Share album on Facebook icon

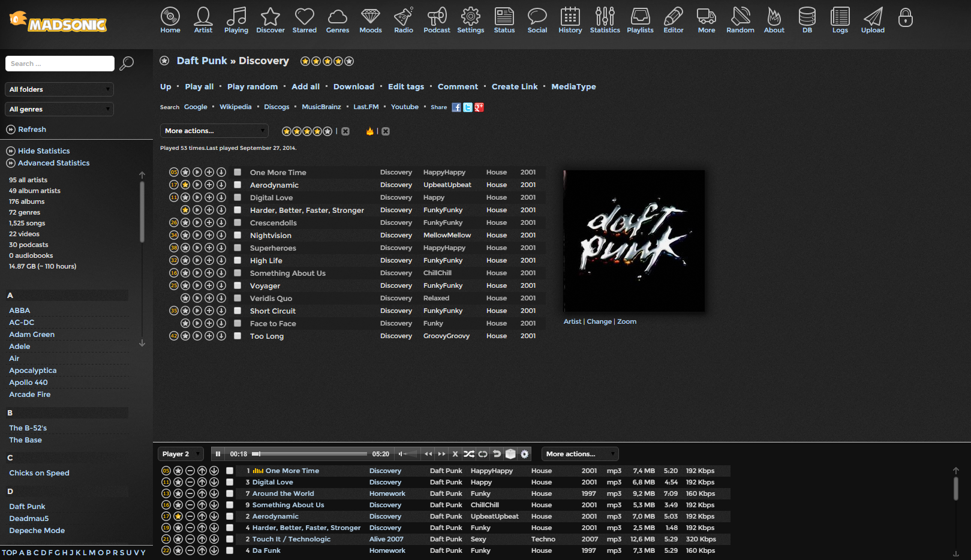coord(456,107)
